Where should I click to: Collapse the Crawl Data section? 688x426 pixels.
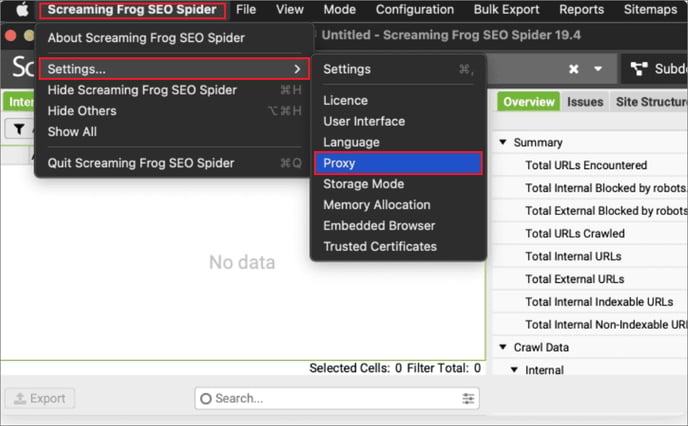point(503,347)
